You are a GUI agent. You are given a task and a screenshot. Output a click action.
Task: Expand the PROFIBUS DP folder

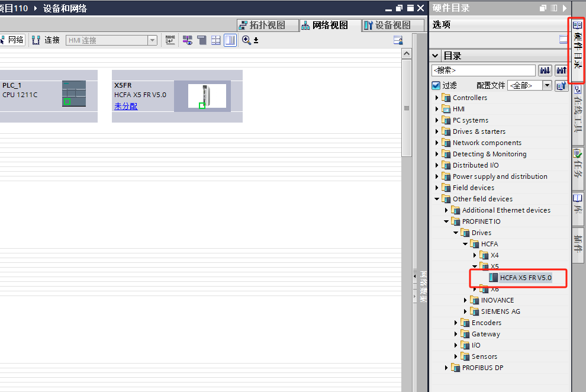pyautogui.click(x=446, y=368)
